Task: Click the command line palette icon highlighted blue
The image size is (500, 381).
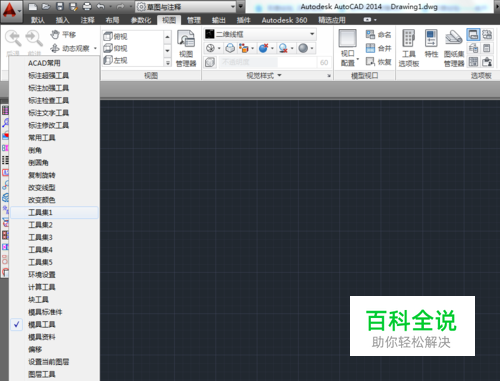Action: pyautogui.click(x=473, y=35)
